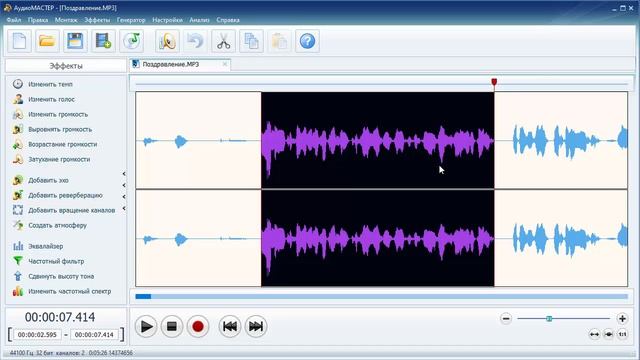The height and width of the screenshot is (360, 640).
Task: Open the Эффекты menu
Action: (97, 20)
